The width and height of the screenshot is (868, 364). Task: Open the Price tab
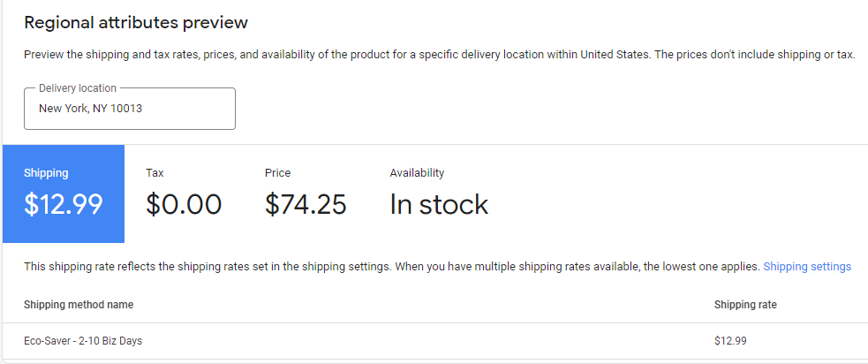click(277, 173)
